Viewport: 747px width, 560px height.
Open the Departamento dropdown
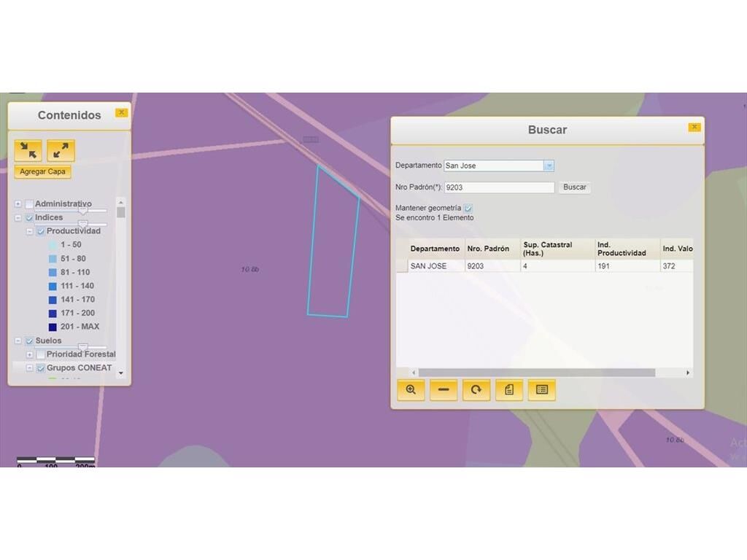pyautogui.click(x=549, y=166)
